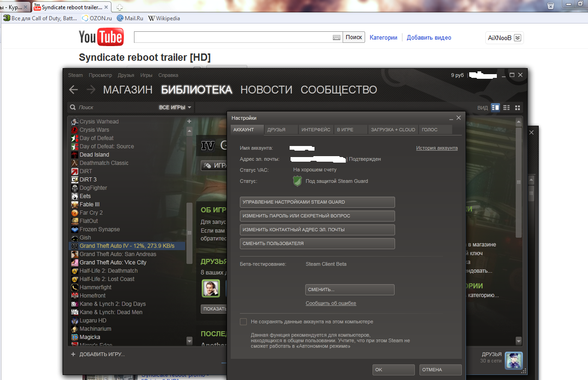Go to the СООБЩЕСТВО section
Screen dimensions: 588x380
(x=339, y=90)
